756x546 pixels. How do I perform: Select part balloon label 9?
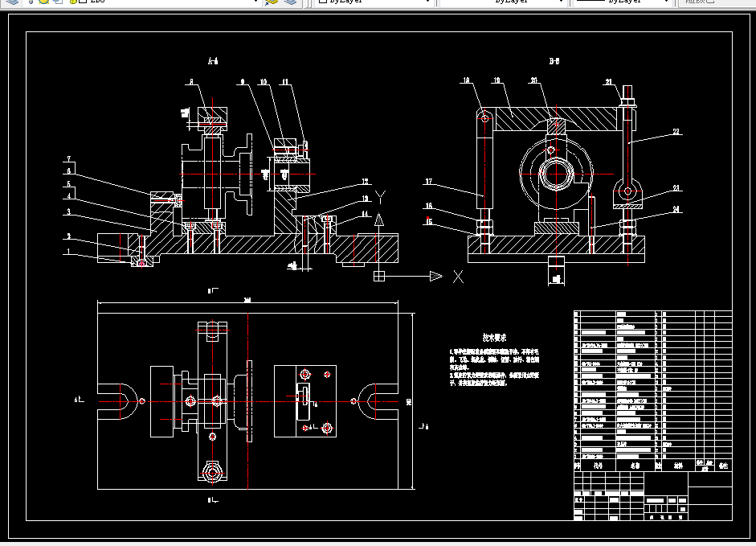243,81
